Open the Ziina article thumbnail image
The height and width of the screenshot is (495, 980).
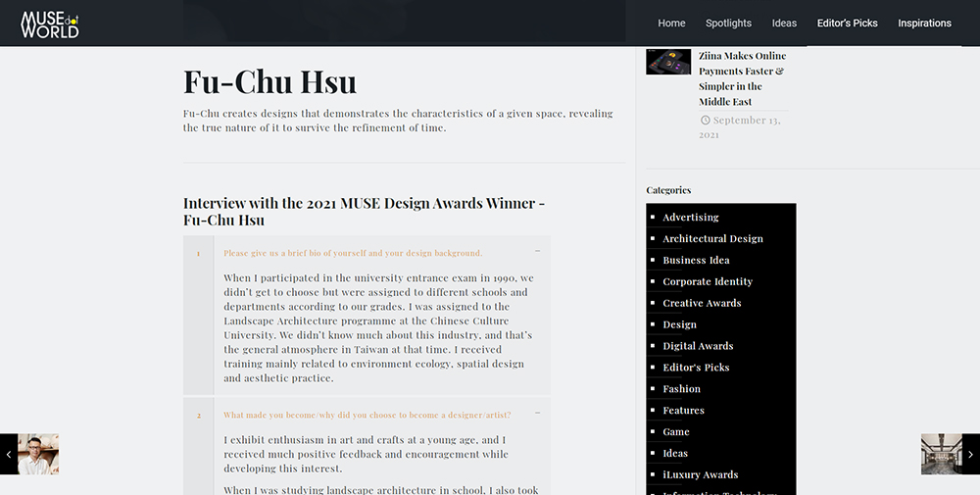[668, 62]
